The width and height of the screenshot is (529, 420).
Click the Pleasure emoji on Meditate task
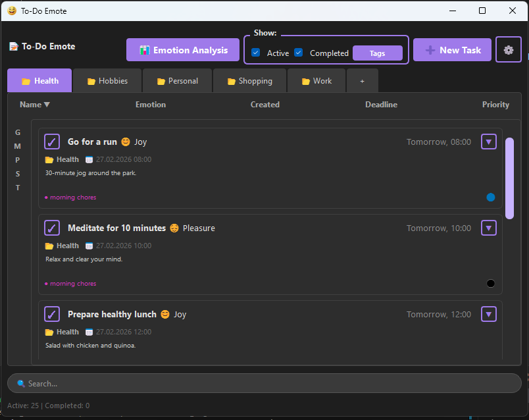point(174,228)
